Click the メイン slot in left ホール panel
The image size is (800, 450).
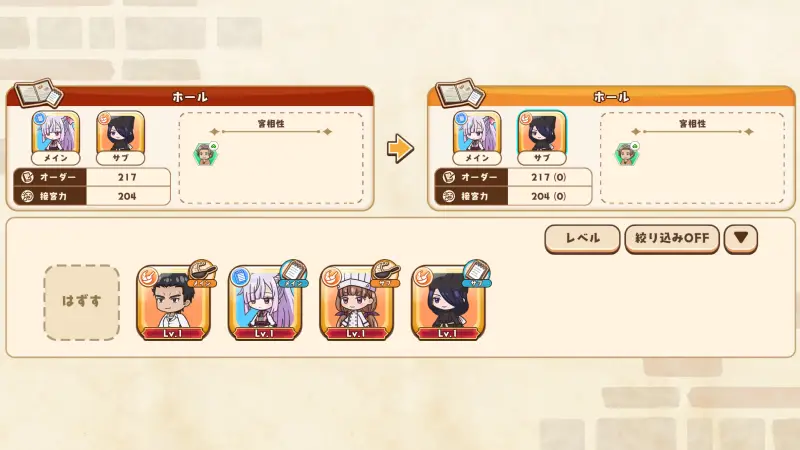[56, 138]
